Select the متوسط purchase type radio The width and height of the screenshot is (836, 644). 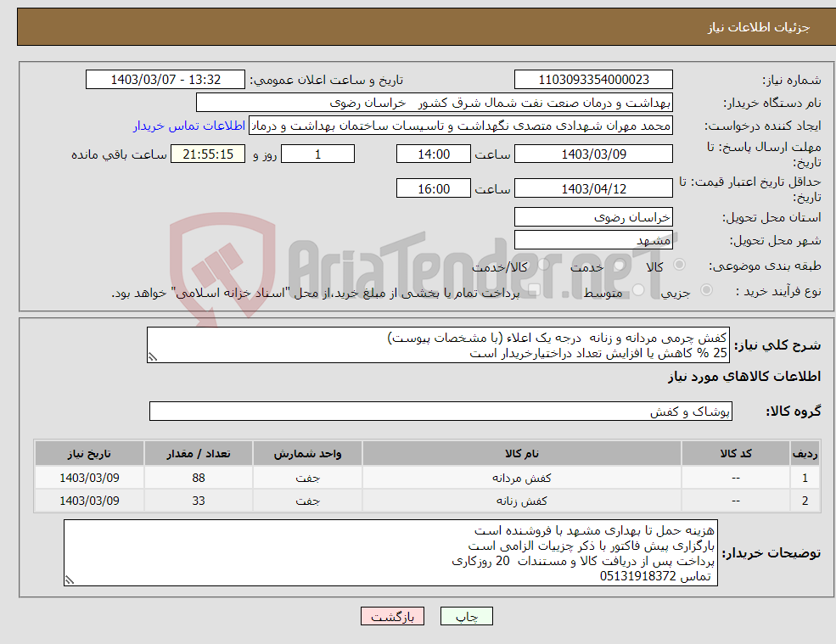(x=639, y=289)
